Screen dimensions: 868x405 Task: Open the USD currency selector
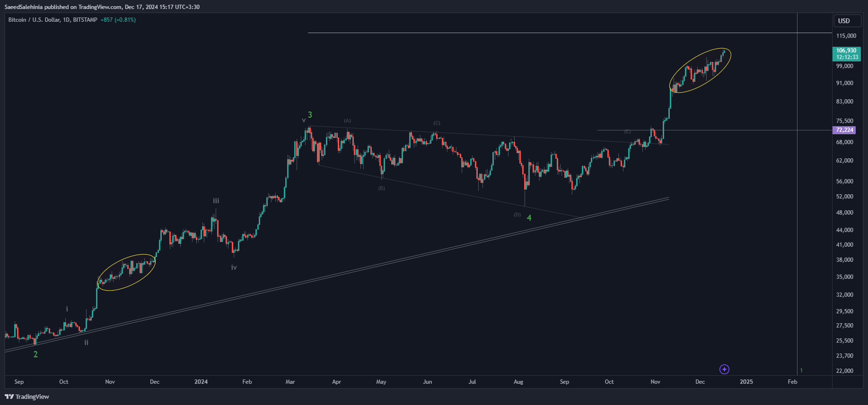click(x=847, y=21)
